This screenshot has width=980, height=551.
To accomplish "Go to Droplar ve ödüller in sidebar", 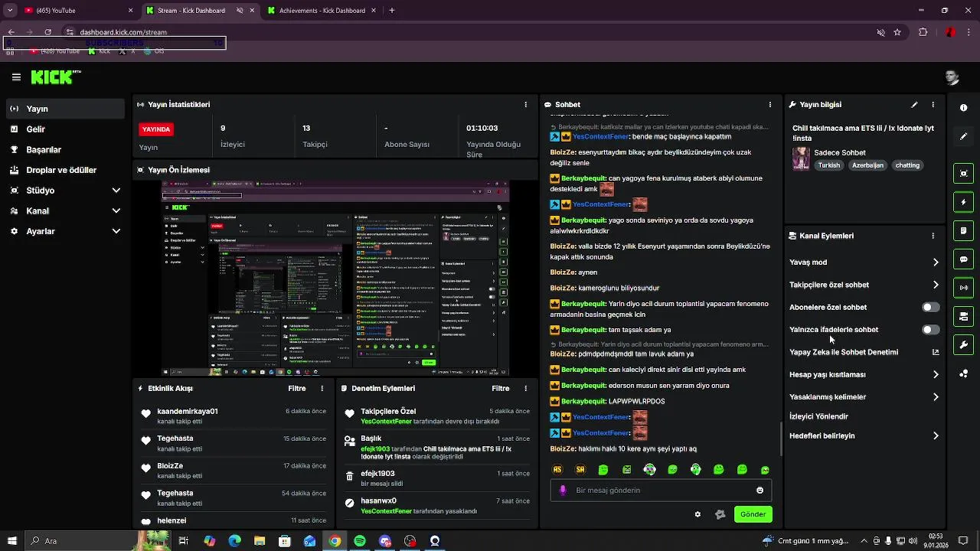I will point(65,170).
